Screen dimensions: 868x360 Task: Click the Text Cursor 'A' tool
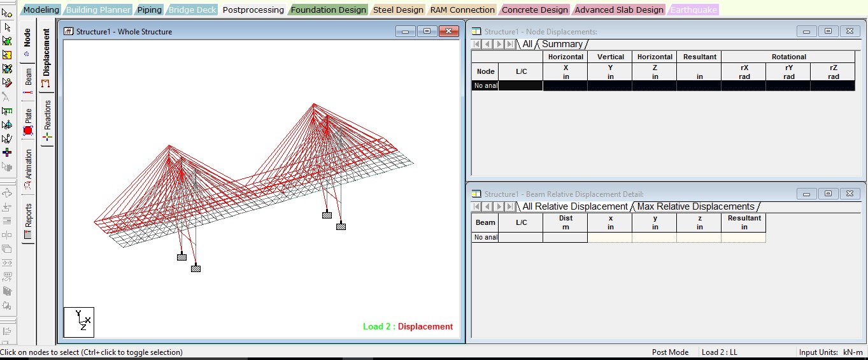pos(7,96)
